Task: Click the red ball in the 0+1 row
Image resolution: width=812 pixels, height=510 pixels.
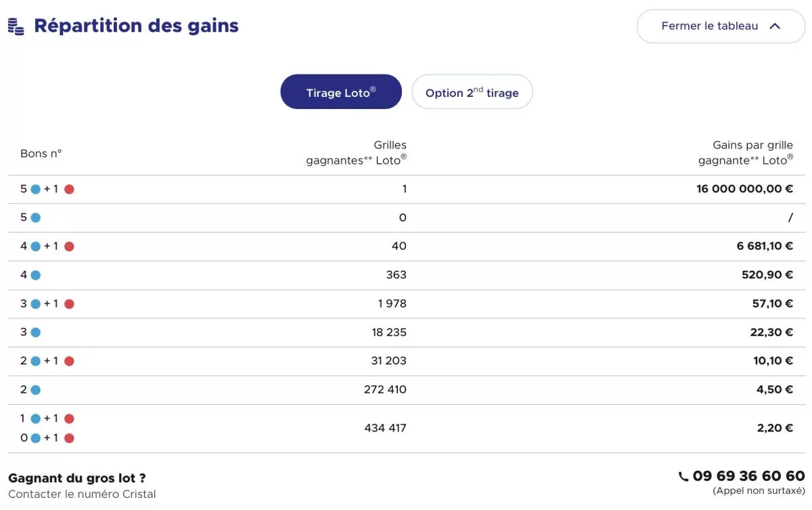Action: 69,438
